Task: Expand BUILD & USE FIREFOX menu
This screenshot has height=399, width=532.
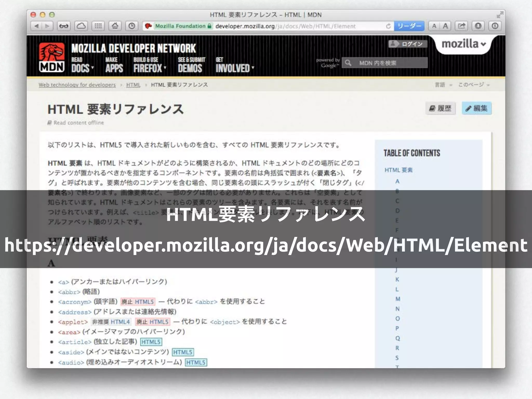Action: [x=150, y=65]
